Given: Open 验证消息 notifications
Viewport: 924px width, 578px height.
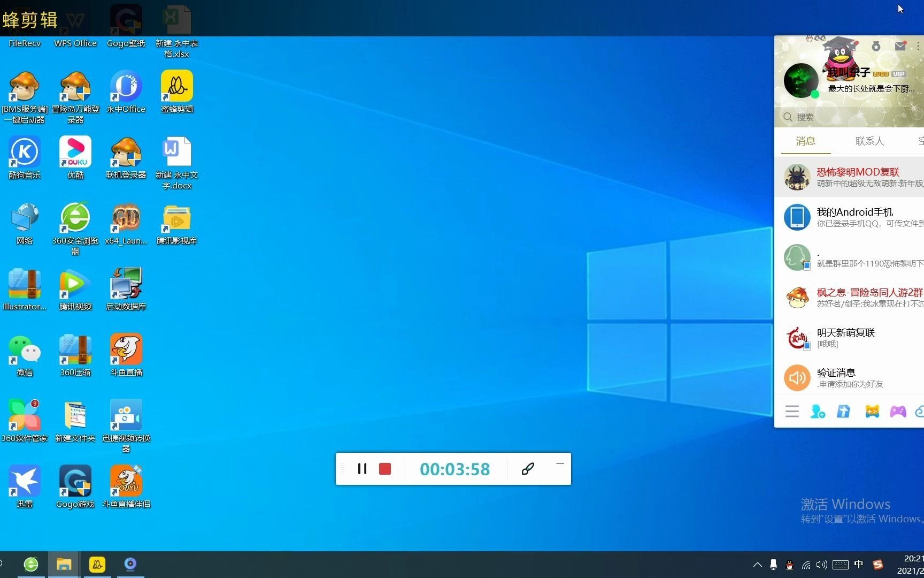Looking at the screenshot, I should [849, 378].
